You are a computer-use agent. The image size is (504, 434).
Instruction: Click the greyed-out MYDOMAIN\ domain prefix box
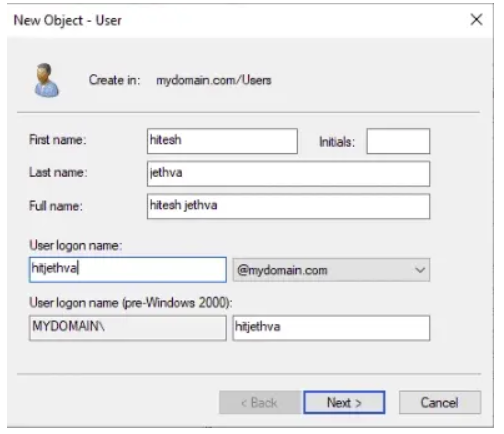(128, 328)
